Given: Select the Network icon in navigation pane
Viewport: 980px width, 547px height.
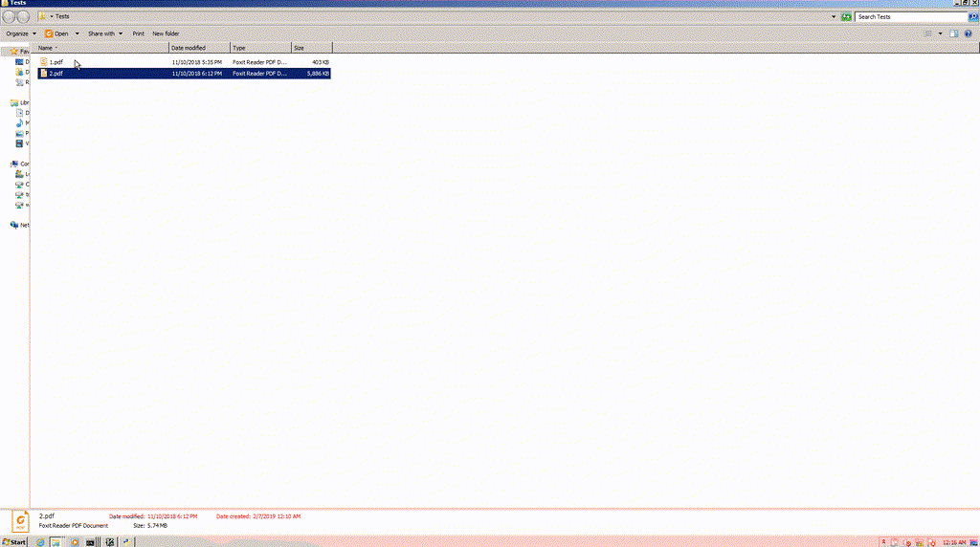Looking at the screenshot, I should pyautogui.click(x=14, y=225).
